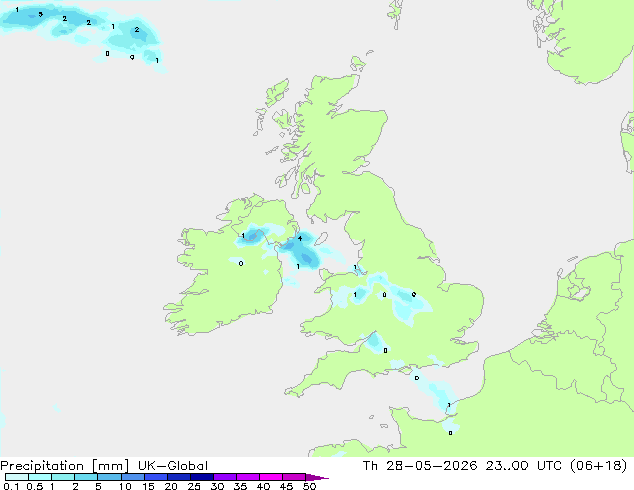The image size is (634, 490).
Task: Click the '23..00 UTC' time text
Action: pos(524,466)
